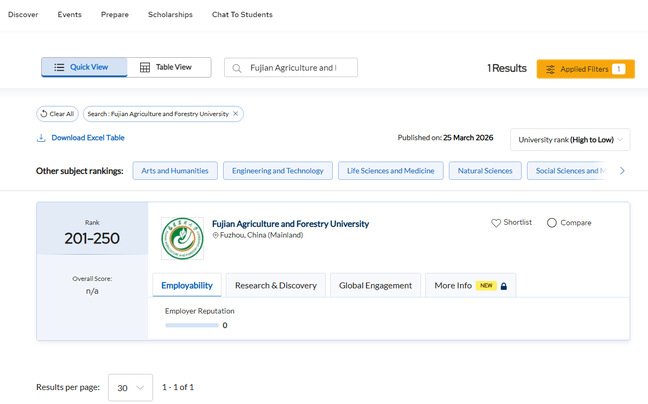Open Fujian Agriculture and Forestry University link
The height and width of the screenshot is (404, 648).
tap(290, 223)
